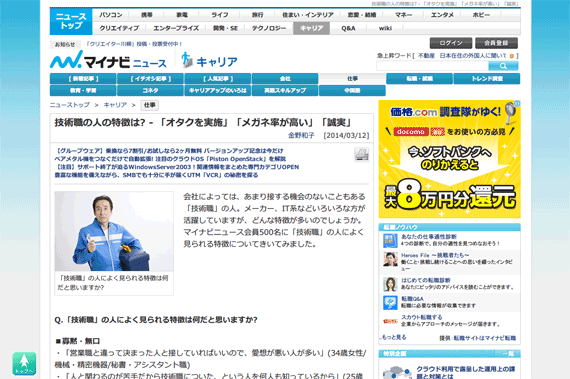Open the Q&A category
The image size is (570, 379).
(348, 28)
